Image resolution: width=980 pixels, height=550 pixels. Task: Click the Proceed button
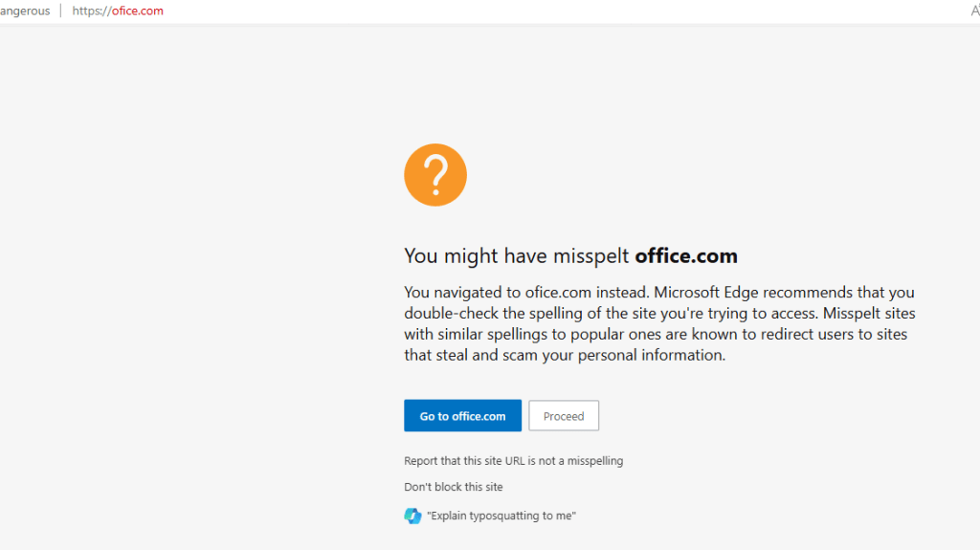point(564,416)
